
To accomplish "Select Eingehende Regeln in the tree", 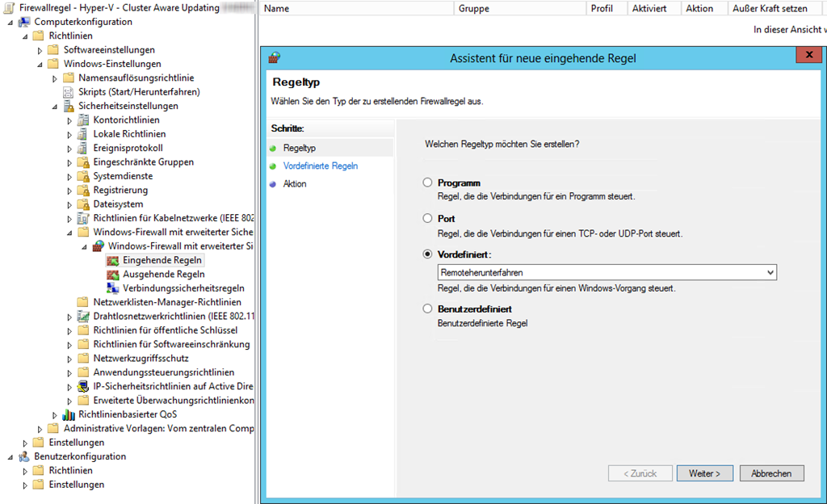I will [x=162, y=260].
